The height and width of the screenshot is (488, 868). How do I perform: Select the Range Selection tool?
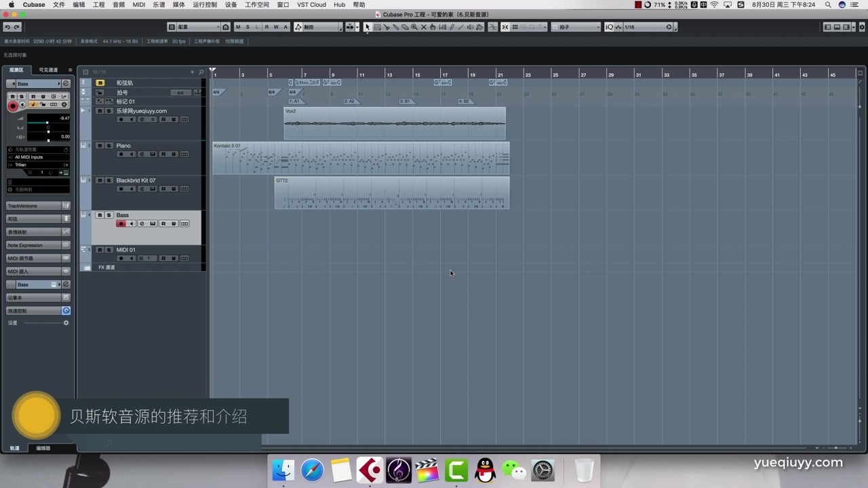(378, 27)
